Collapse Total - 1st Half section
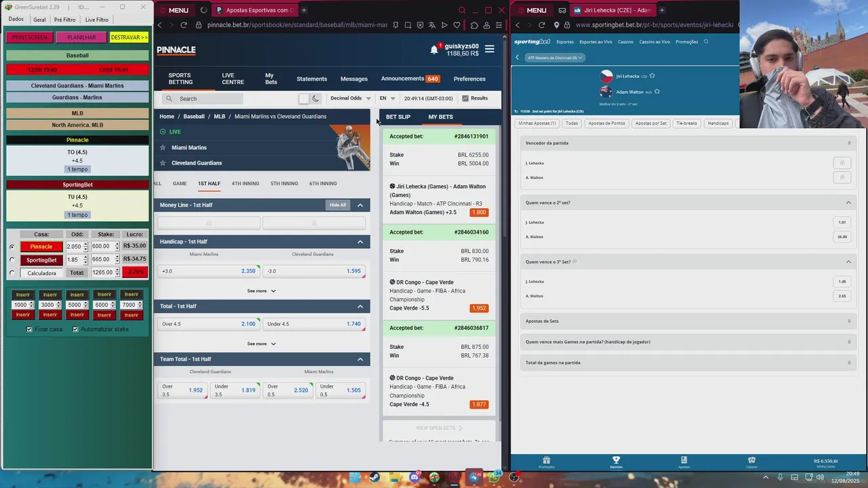The image size is (868, 488). pyautogui.click(x=360, y=306)
